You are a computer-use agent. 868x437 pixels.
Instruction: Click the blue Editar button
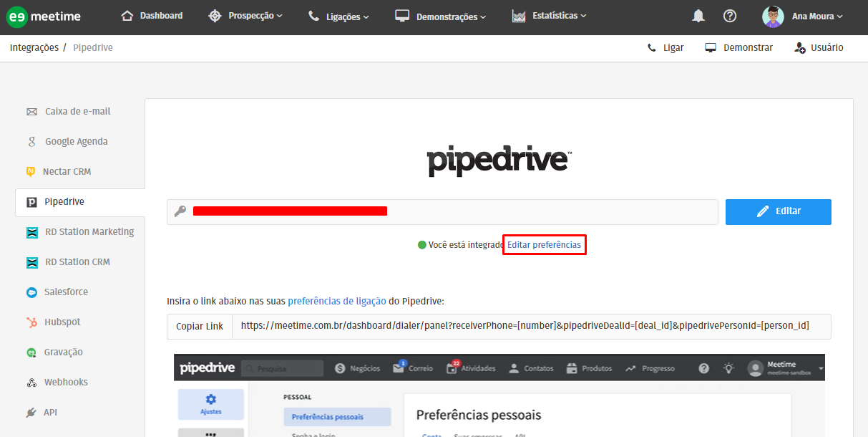click(x=779, y=212)
